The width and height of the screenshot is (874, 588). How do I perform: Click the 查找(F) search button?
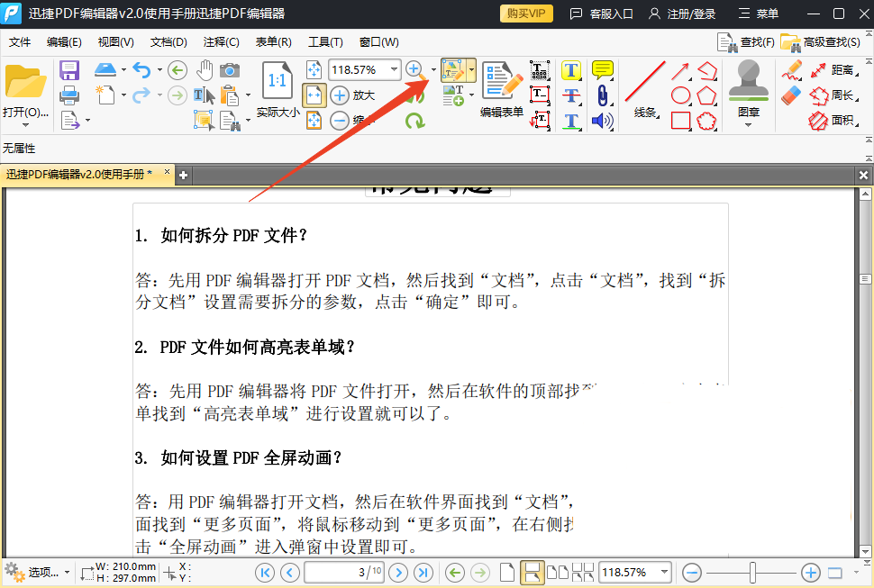point(746,42)
